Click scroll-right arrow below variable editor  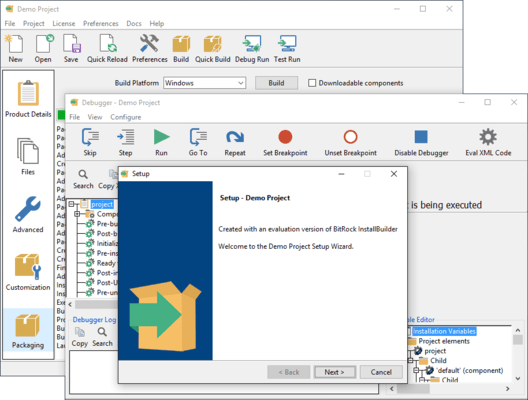click(507, 389)
